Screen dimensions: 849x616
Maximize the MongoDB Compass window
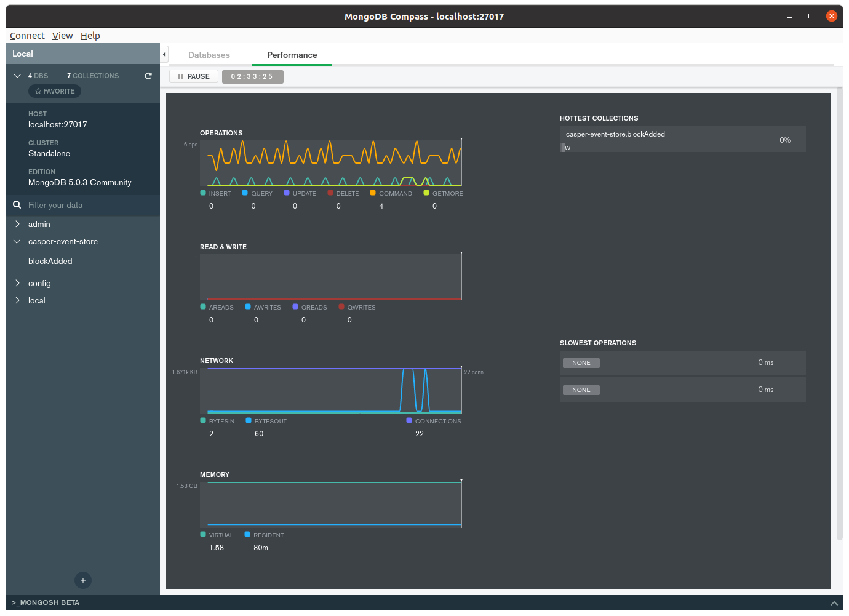point(811,16)
